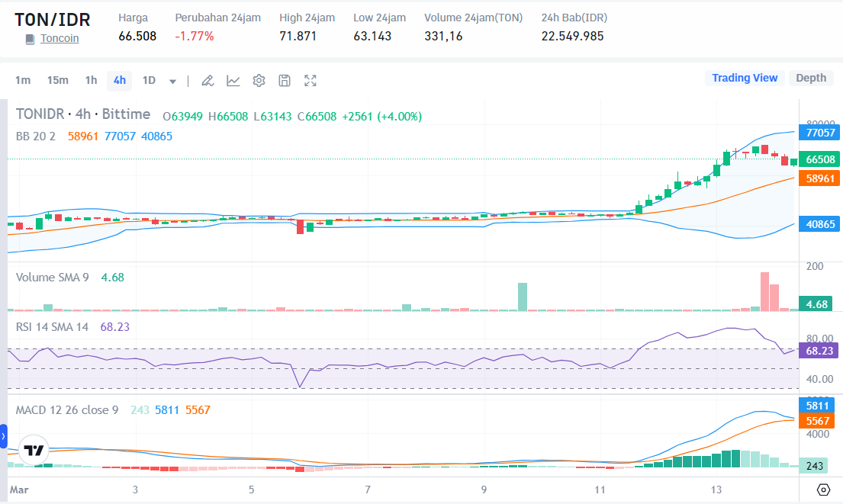Open the indicators line-chart icon
This screenshot has width=843, height=504.
point(233,81)
